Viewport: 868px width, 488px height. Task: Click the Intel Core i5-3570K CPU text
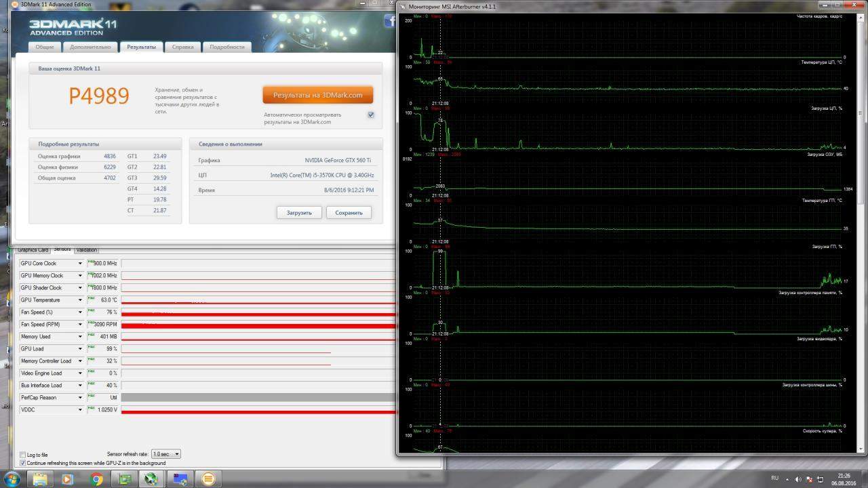[x=322, y=176]
